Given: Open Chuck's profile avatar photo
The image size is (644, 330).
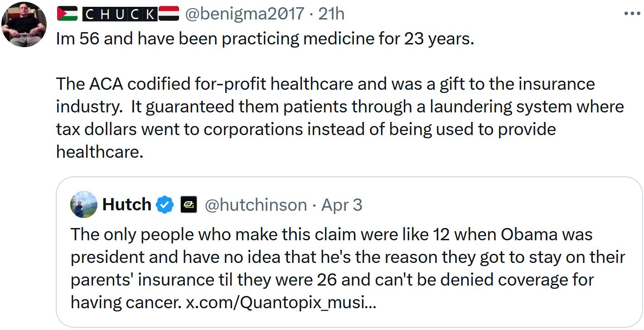Looking at the screenshot, I should (x=24, y=24).
